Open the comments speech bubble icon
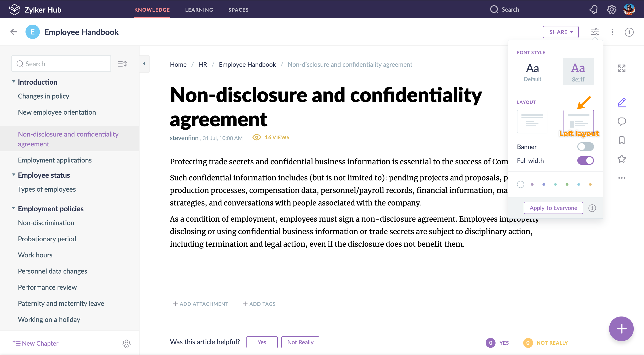 point(621,122)
